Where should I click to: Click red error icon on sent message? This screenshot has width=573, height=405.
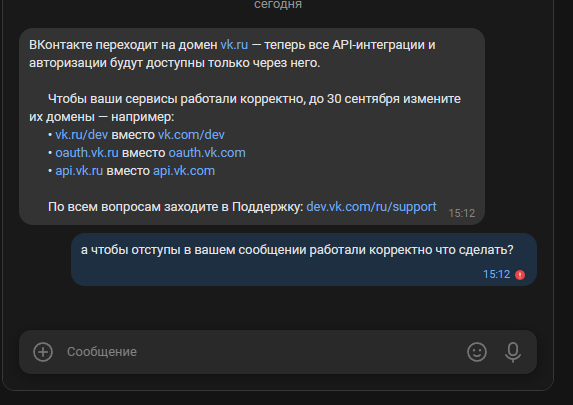coord(520,275)
